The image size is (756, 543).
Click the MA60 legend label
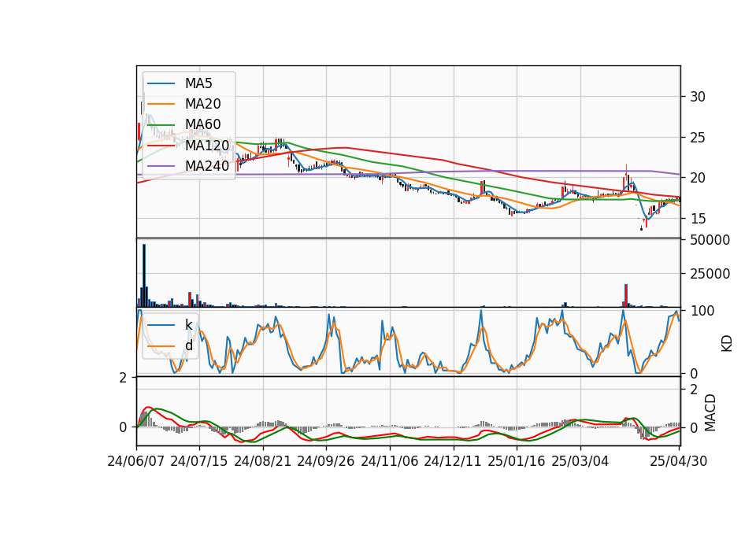pyautogui.click(x=202, y=125)
